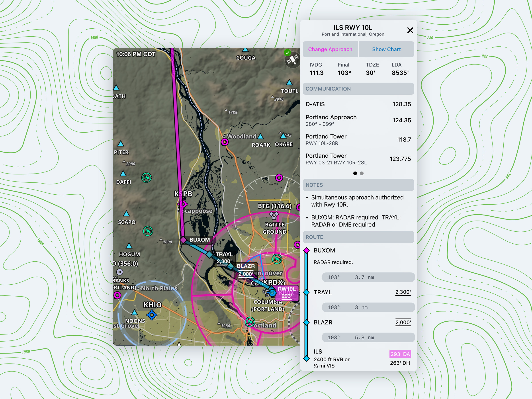
Task: Select the BUXOM waypoint diamond on the map
Action: point(184,240)
